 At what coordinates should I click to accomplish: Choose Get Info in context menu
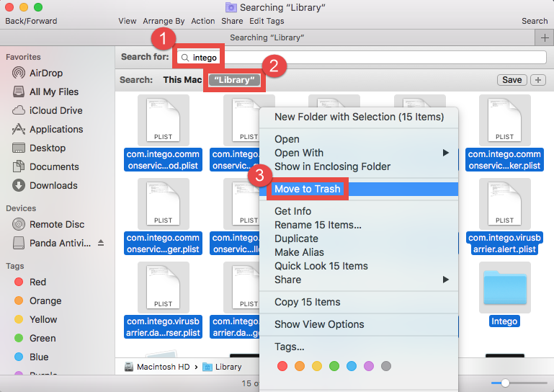359,211
